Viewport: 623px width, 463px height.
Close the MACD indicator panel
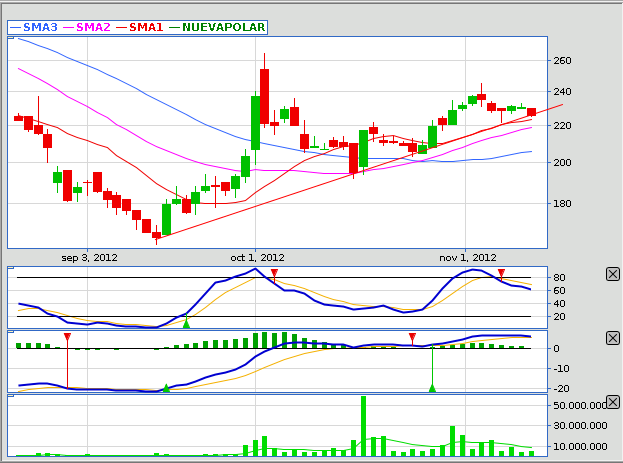tap(613, 338)
